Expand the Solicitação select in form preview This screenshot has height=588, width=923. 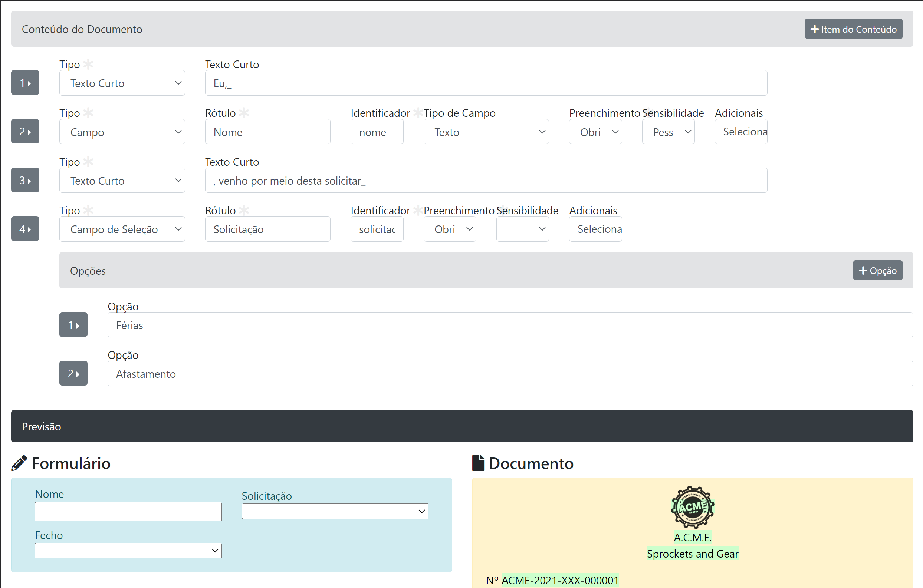335,511
